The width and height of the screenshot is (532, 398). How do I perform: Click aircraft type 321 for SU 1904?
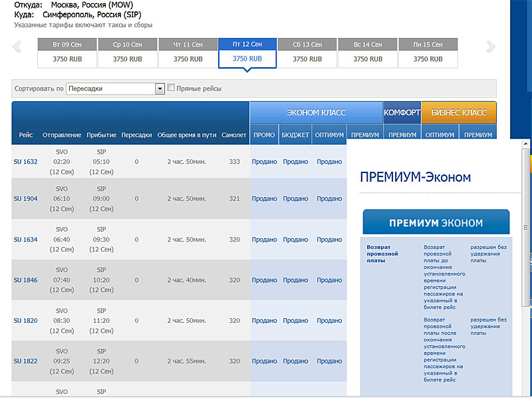click(235, 198)
